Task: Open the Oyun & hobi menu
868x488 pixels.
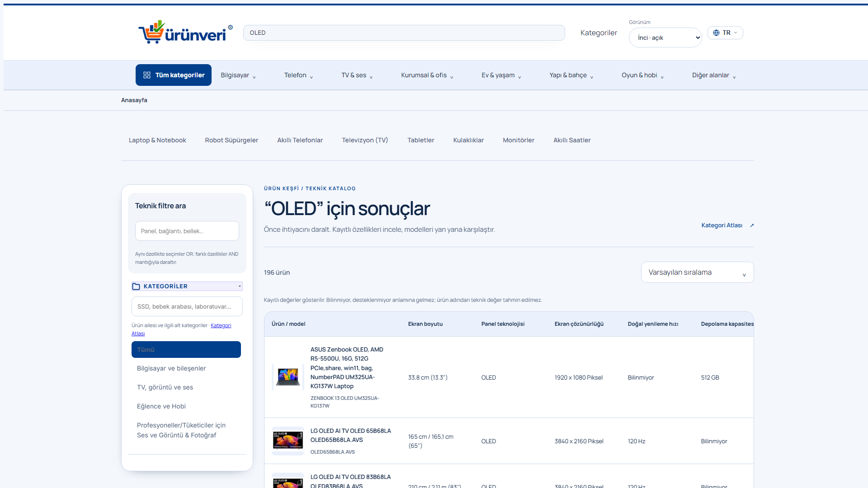Action: 642,75
